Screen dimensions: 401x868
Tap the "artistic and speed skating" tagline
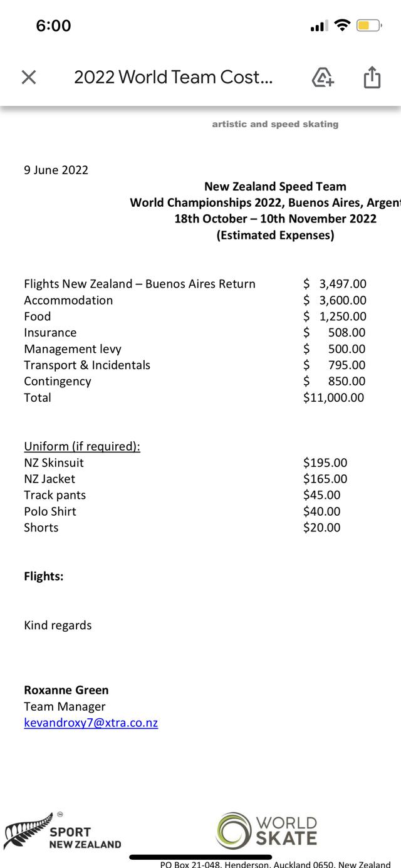pos(275,124)
